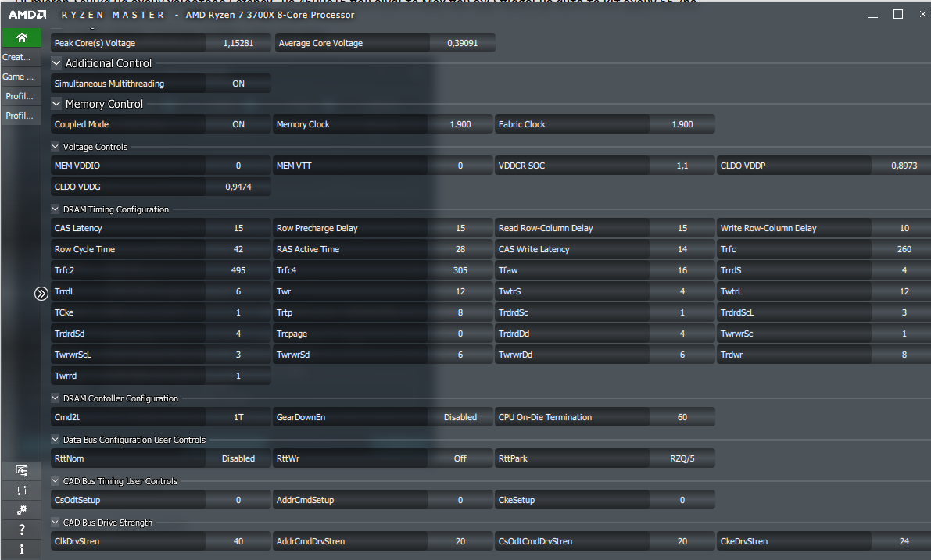Click the AMD logo in title bar
This screenshot has width=931, height=560.
coord(27,15)
